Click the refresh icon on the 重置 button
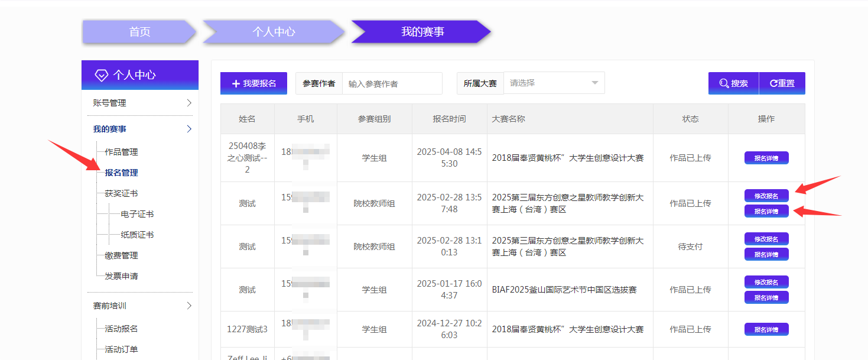This screenshot has width=868, height=360. 772,83
